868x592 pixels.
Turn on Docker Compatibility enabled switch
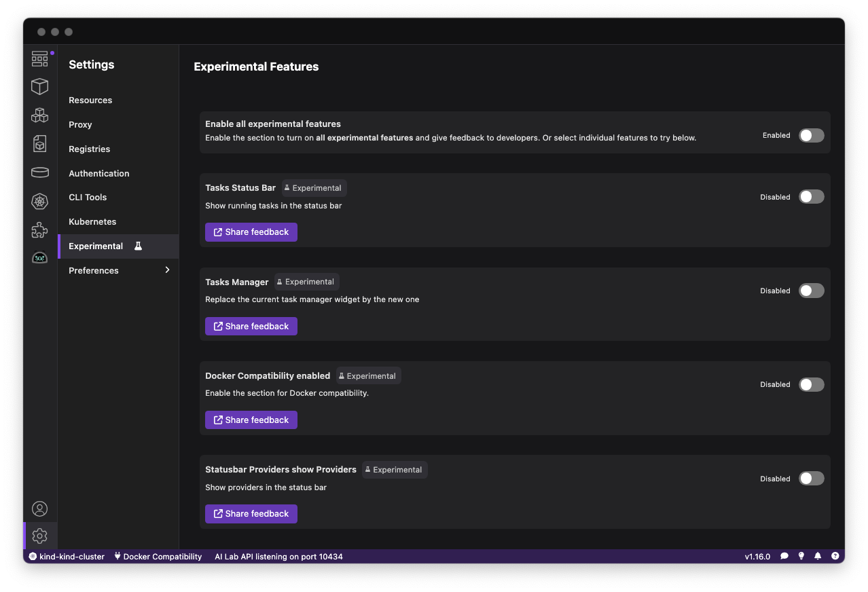click(811, 384)
